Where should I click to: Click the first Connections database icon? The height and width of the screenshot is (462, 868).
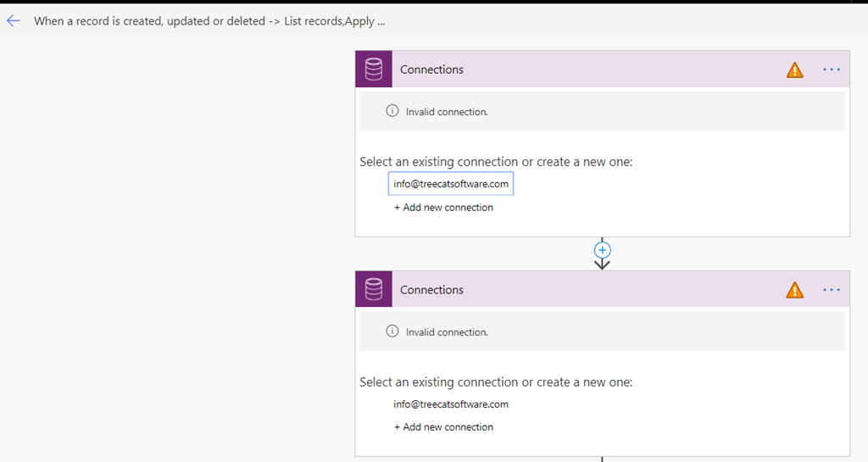tap(374, 70)
